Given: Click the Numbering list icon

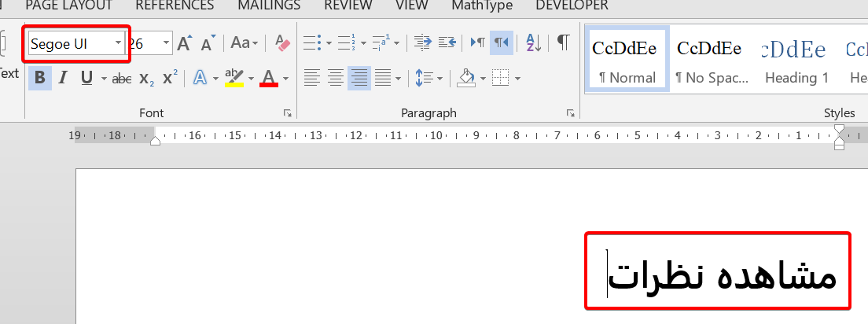Looking at the screenshot, I should point(347,42).
